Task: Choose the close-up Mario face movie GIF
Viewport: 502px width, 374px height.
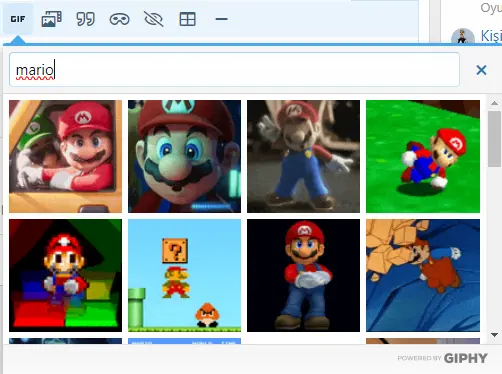Action: point(184,156)
